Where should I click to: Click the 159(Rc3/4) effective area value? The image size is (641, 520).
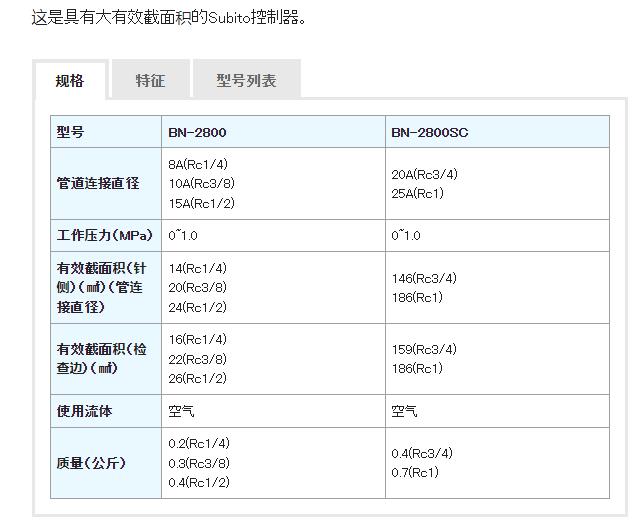click(x=424, y=349)
